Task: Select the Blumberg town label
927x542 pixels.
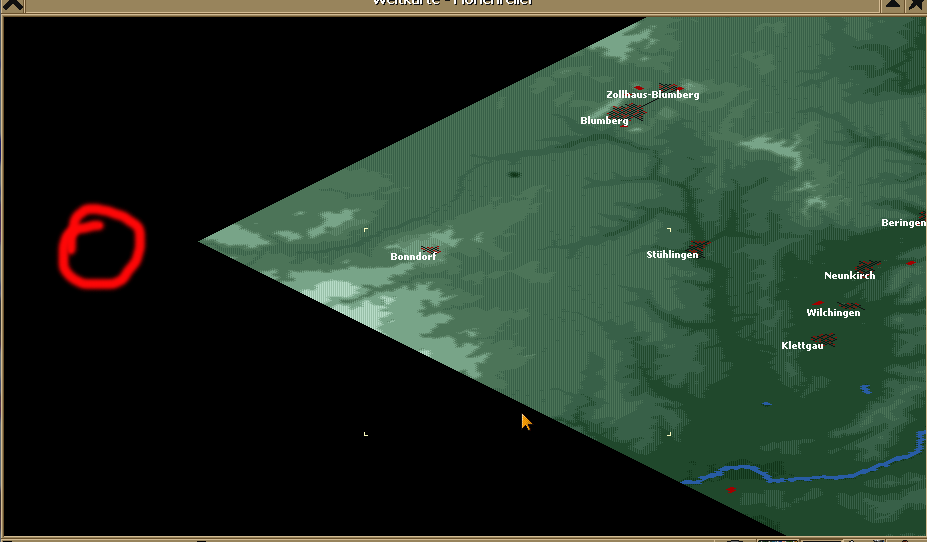Action: (x=604, y=121)
